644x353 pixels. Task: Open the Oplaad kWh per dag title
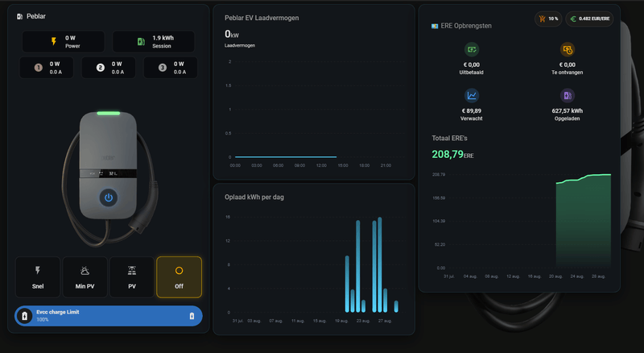[x=254, y=197]
